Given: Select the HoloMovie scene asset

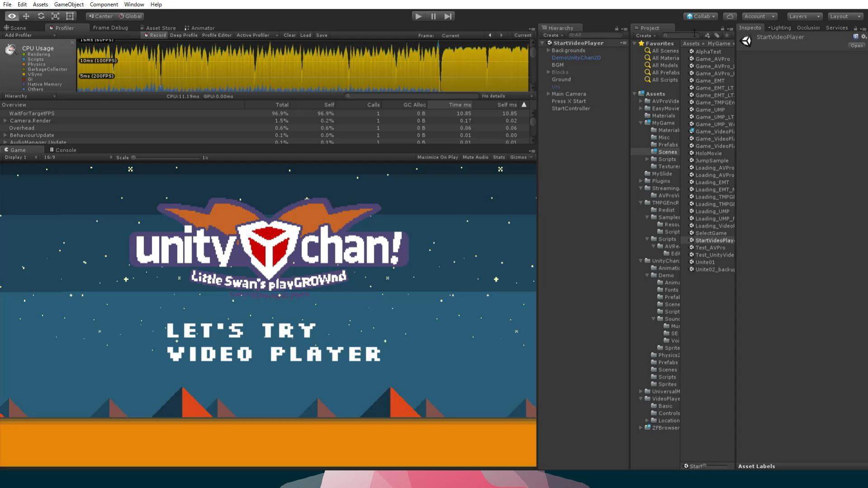Looking at the screenshot, I should click(708, 153).
